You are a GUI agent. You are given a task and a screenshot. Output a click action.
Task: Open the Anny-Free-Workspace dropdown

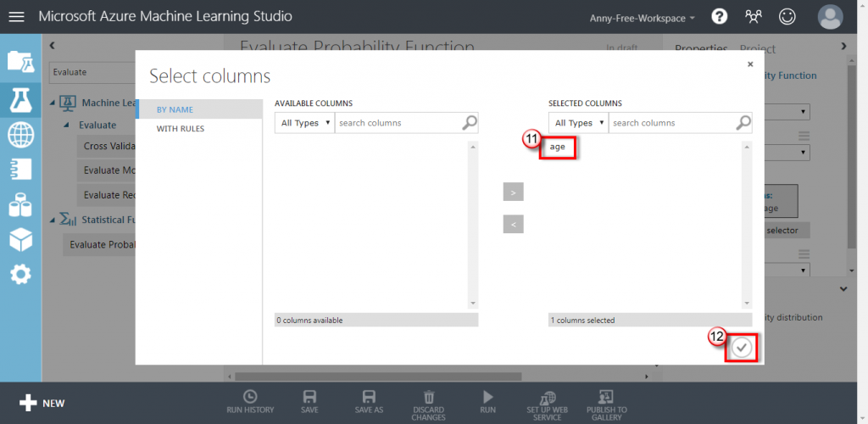click(643, 19)
